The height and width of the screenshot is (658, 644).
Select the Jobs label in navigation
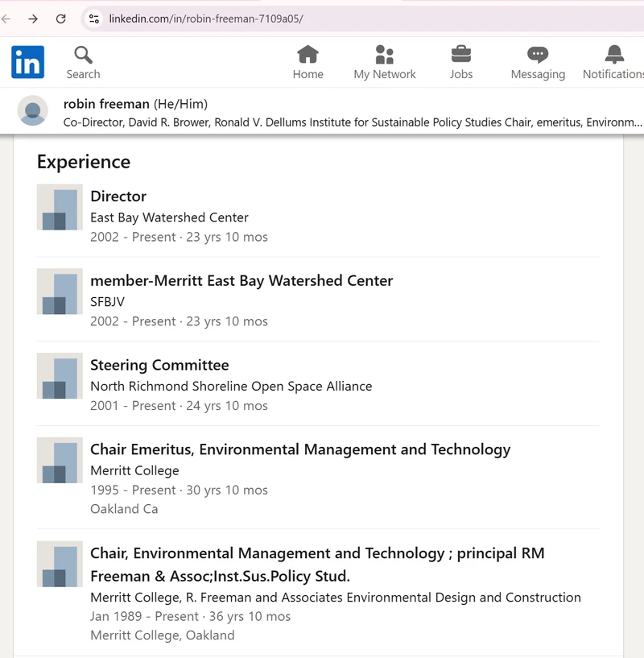tap(461, 74)
